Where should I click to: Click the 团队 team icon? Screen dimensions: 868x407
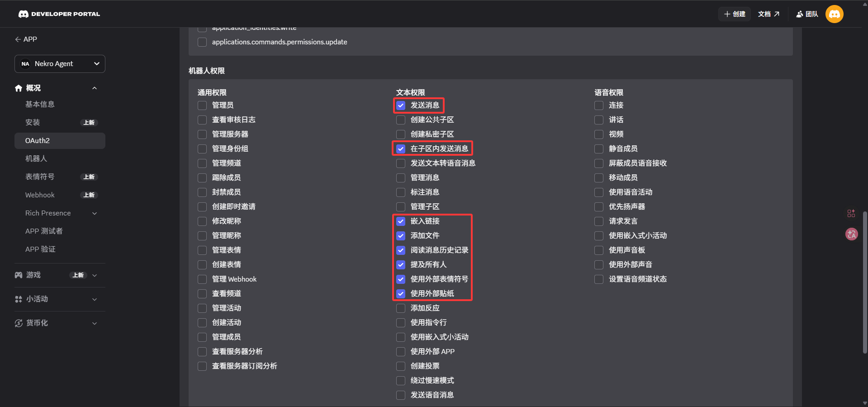[800, 14]
